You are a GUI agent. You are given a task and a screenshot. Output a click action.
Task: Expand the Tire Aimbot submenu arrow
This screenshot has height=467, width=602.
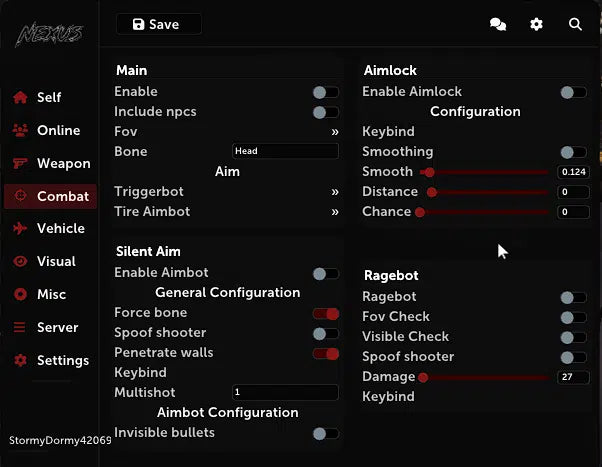335,212
